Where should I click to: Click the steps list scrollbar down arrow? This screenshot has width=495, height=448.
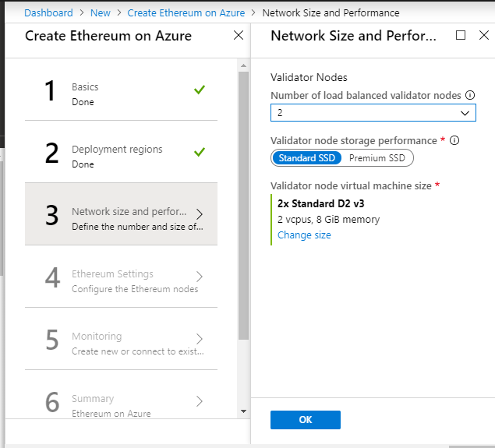[243, 411]
